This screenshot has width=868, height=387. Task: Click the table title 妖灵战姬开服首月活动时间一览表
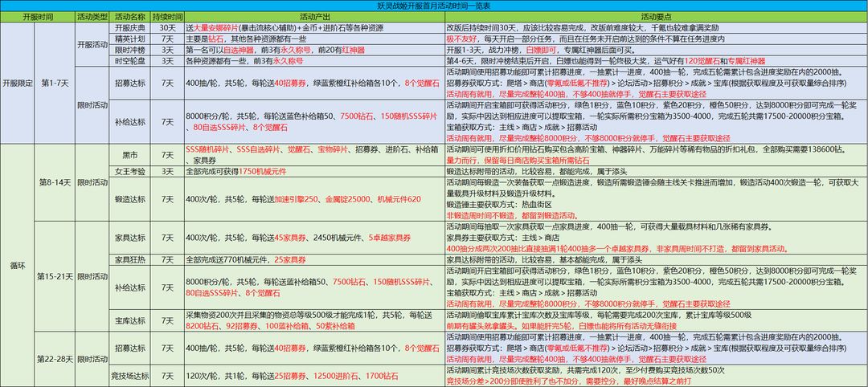pos(433,6)
